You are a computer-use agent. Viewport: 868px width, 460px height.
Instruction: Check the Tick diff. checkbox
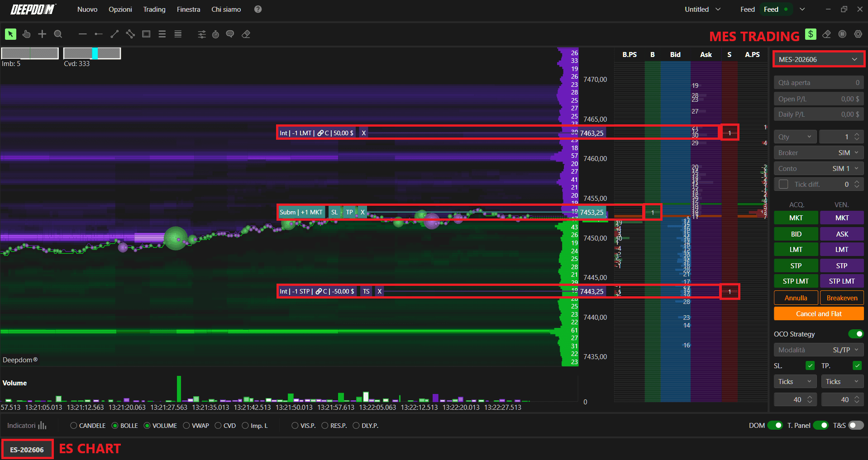tap(783, 184)
